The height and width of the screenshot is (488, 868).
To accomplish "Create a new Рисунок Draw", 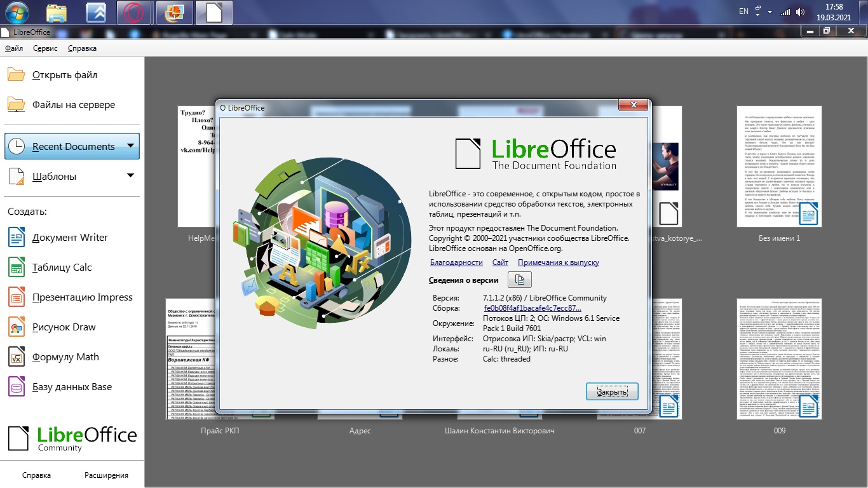I will click(72, 327).
